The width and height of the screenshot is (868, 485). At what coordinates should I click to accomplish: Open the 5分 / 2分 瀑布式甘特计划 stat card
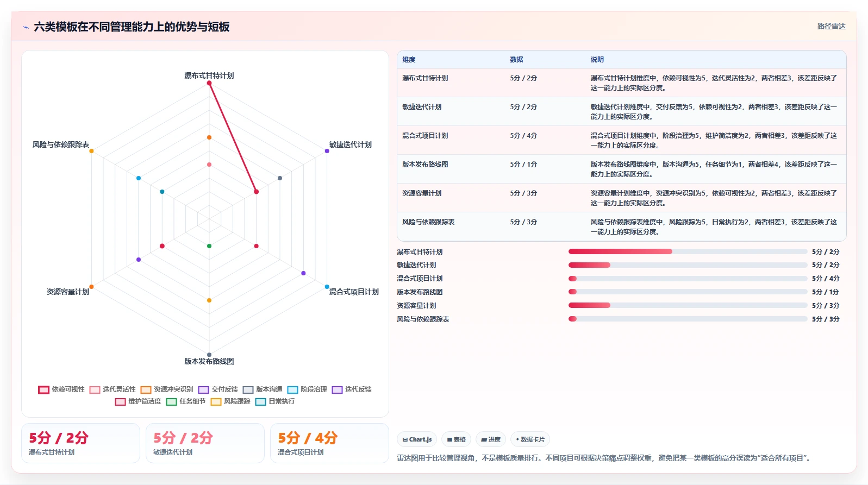coord(80,443)
